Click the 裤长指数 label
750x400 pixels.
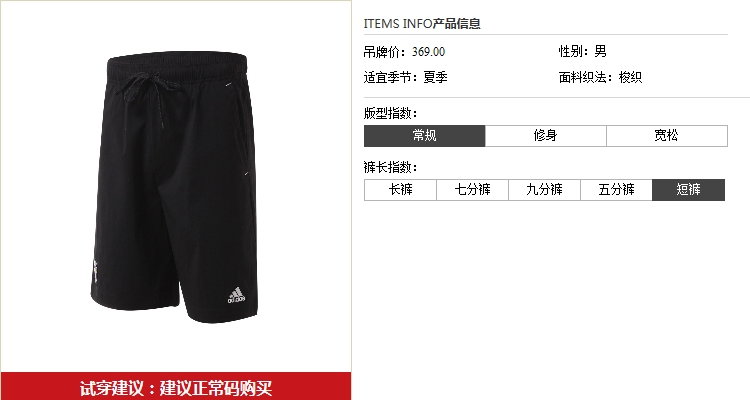(x=391, y=167)
